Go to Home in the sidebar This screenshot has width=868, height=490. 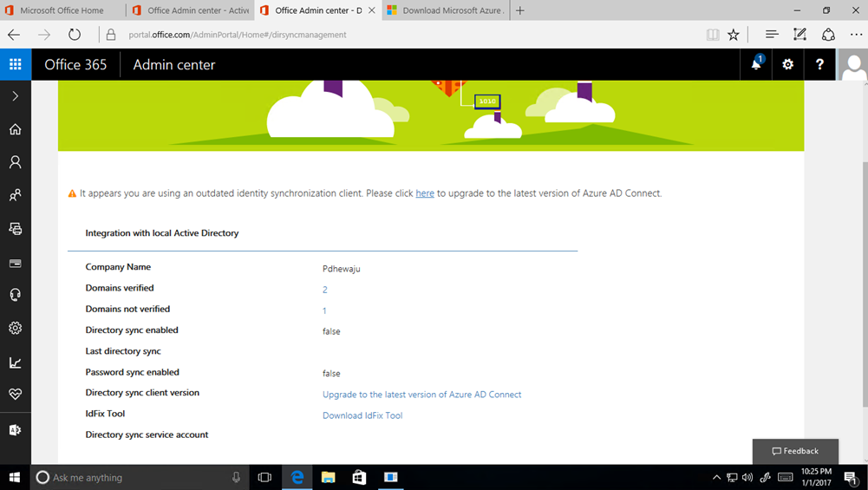coord(16,129)
